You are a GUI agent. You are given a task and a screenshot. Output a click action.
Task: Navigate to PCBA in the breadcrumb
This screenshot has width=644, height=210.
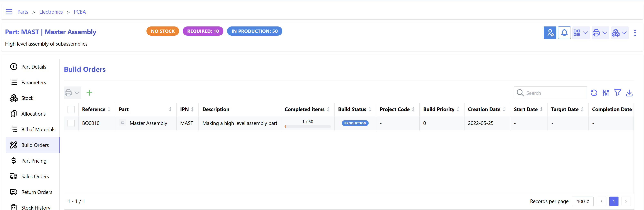80,12
